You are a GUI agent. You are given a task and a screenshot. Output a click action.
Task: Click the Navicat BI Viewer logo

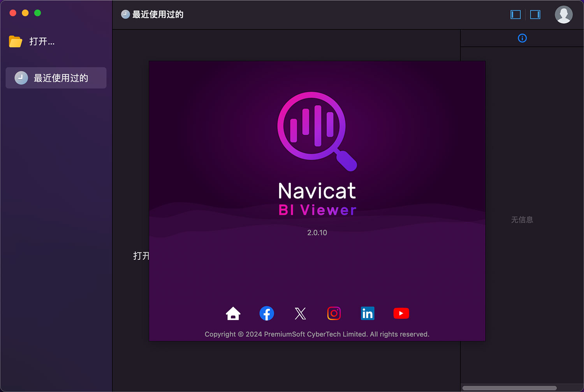point(317,131)
